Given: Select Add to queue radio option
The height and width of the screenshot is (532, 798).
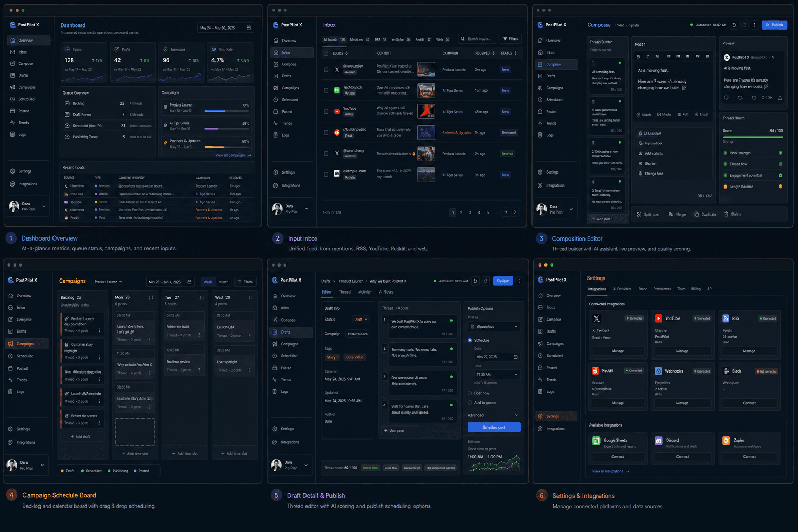Looking at the screenshot, I should click(x=470, y=403).
